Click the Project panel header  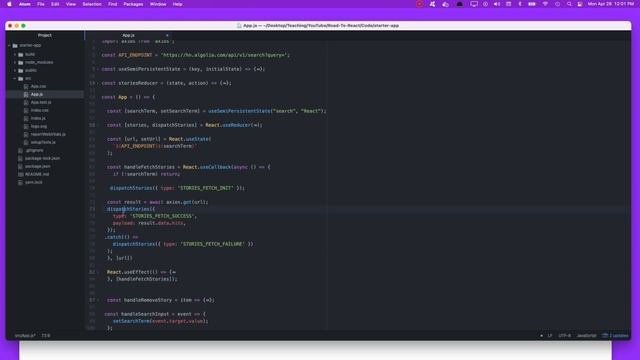tap(45, 36)
